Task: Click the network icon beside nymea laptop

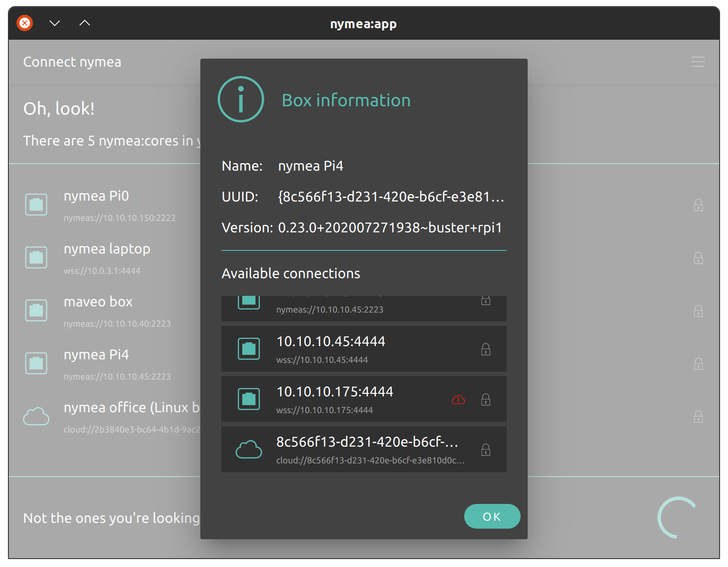Action: tap(36, 257)
